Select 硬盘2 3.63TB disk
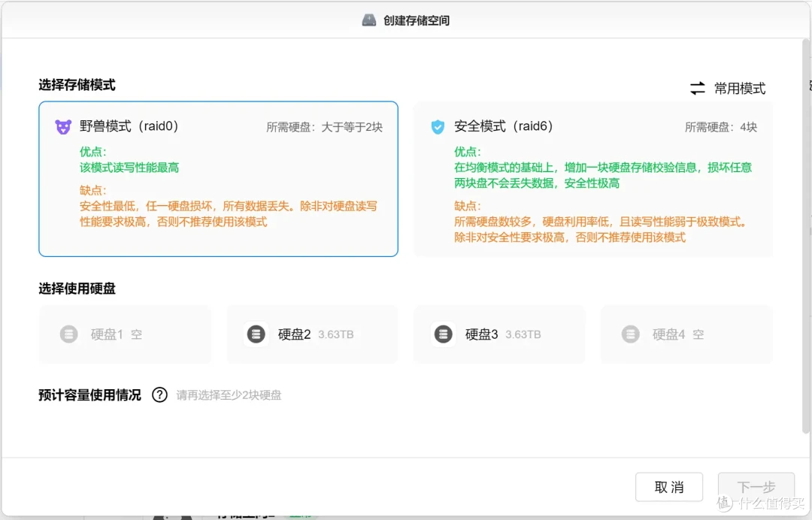This screenshot has height=520, width=812. click(x=312, y=334)
